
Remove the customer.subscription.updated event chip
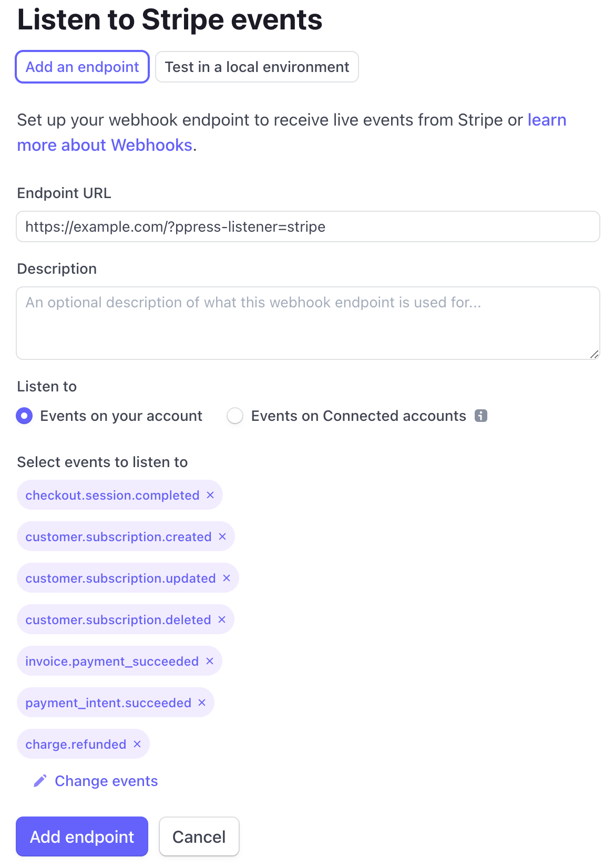[x=227, y=578]
